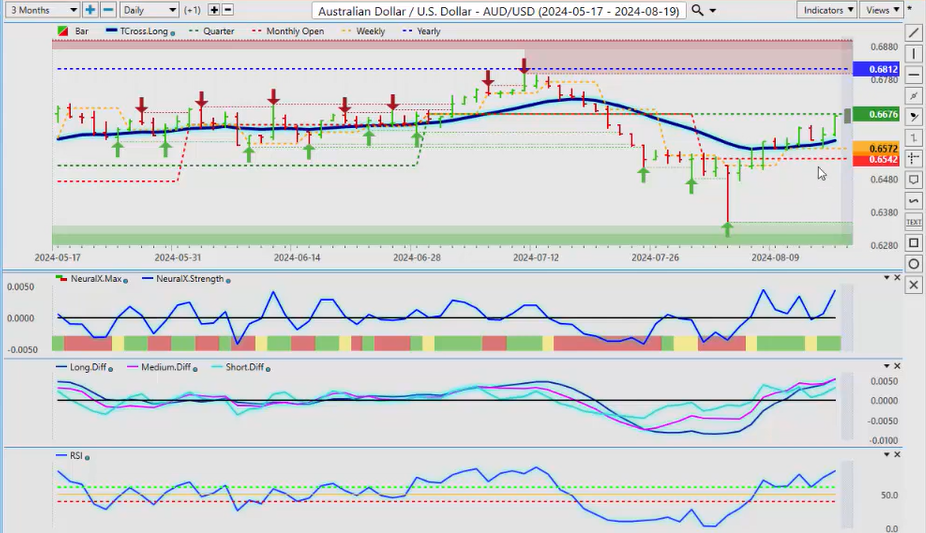Choose the TEXT annotation tool

[x=913, y=221]
